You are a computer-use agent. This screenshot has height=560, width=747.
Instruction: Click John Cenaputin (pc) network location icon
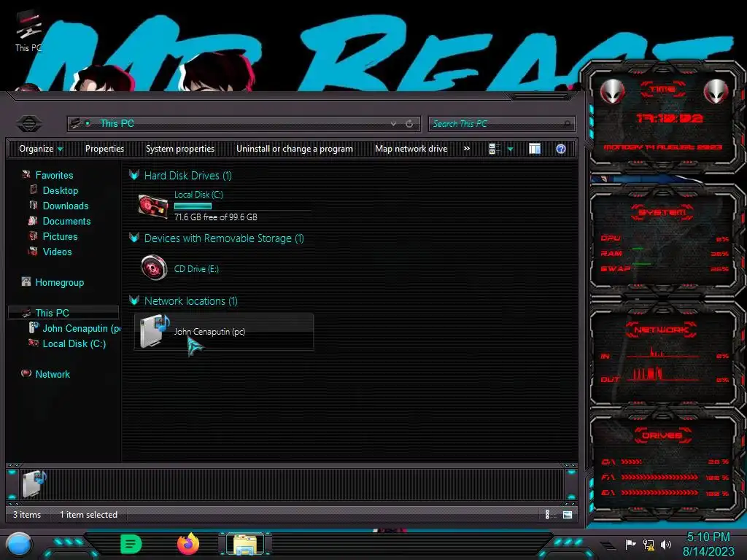pos(155,331)
